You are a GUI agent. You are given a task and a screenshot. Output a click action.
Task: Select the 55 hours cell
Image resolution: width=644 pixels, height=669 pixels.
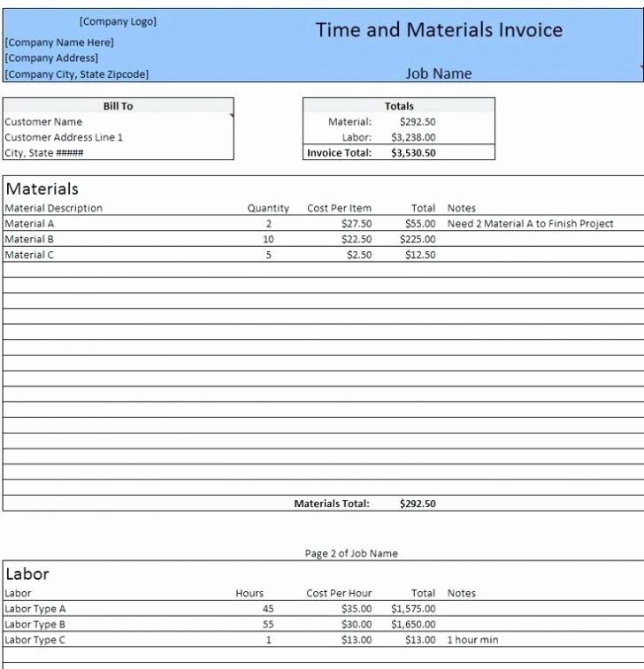pyautogui.click(x=268, y=624)
